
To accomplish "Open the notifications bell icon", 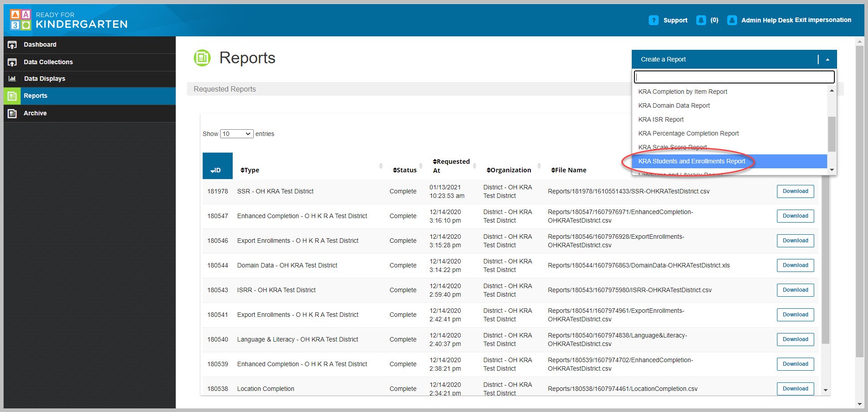I will (x=701, y=20).
